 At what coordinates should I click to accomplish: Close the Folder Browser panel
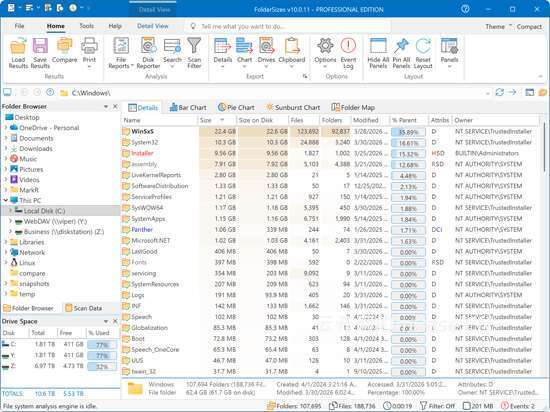coord(115,106)
